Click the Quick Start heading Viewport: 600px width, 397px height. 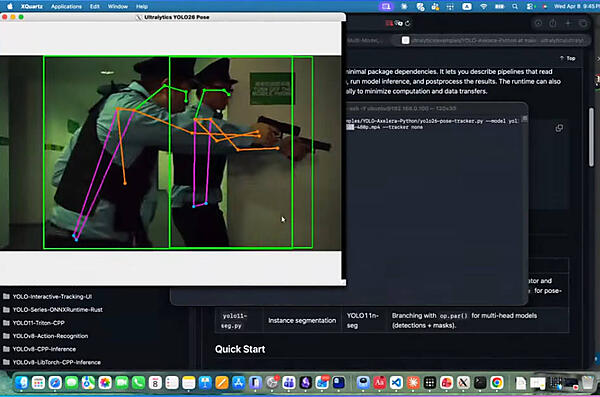coord(240,349)
